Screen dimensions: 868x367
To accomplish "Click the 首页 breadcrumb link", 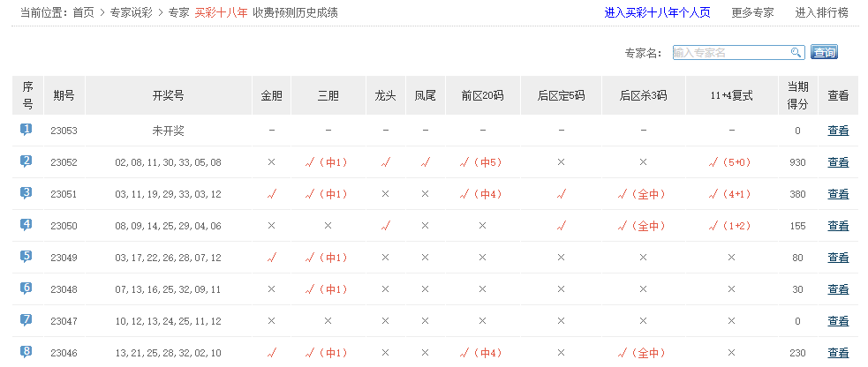I will pos(84,13).
